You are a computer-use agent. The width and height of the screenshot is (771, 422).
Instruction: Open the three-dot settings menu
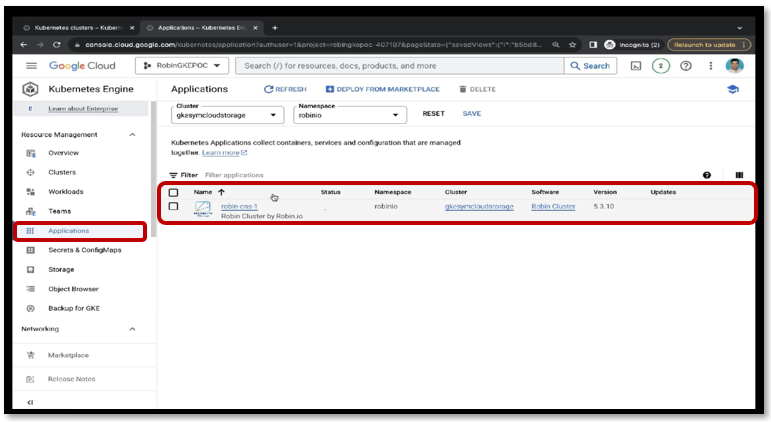pyautogui.click(x=711, y=65)
